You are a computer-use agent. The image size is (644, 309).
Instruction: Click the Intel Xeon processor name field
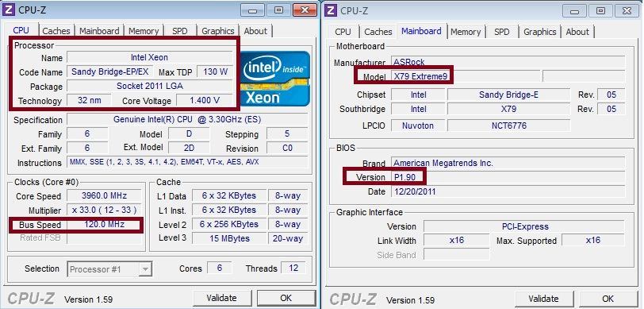pos(149,58)
